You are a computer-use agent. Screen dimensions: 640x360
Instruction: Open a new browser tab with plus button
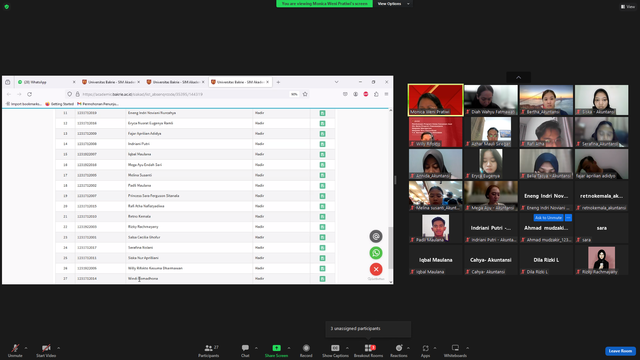pos(278,82)
